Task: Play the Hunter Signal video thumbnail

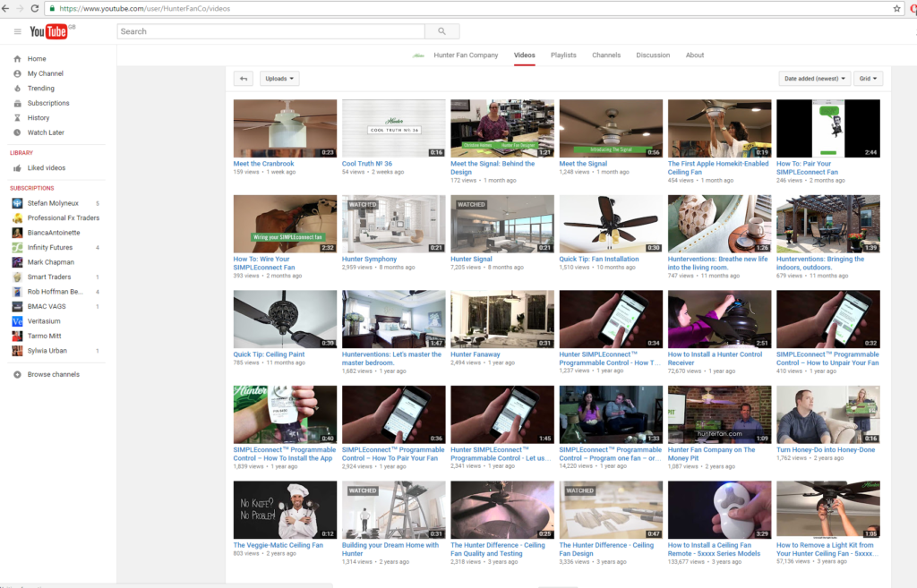Action: pyautogui.click(x=502, y=224)
